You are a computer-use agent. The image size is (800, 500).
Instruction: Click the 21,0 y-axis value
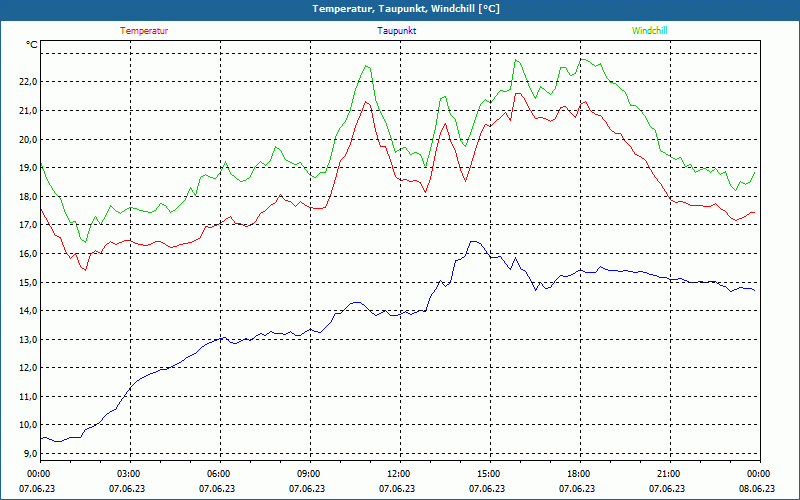[29, 110]
